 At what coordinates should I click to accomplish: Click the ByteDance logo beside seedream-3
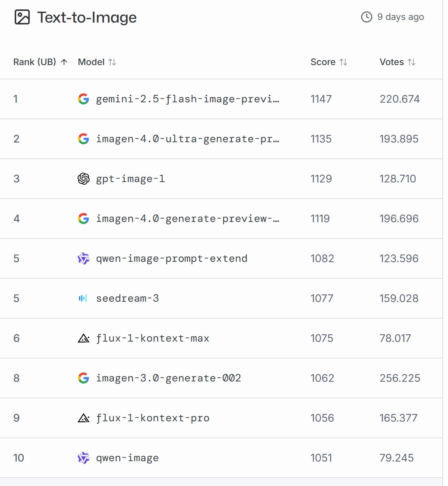[x=83, y=298]
